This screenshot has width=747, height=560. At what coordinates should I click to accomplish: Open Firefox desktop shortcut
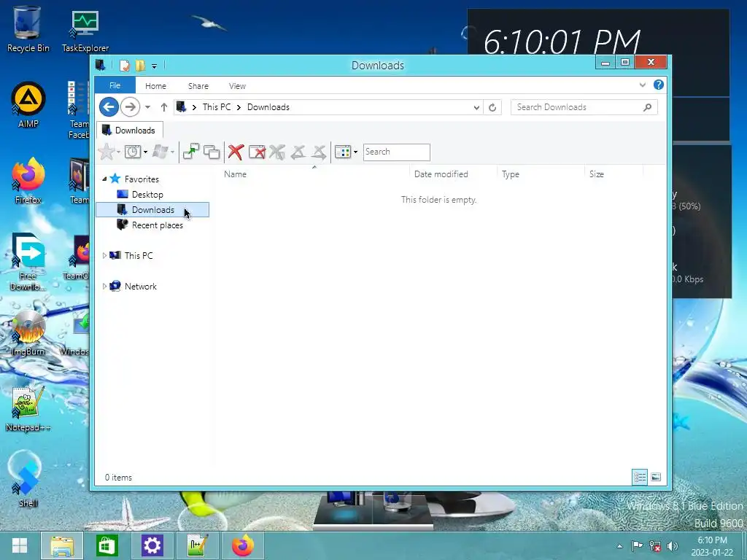pos(28,181)
